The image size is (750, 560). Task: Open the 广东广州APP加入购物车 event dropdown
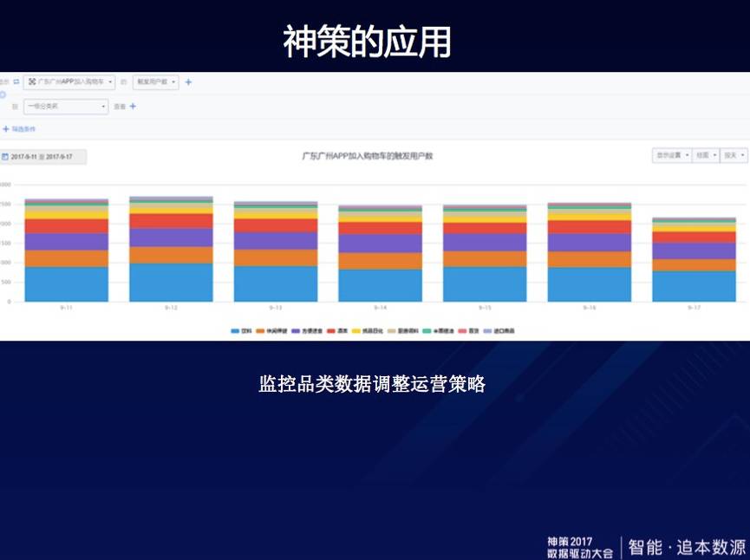pos(69,82)
